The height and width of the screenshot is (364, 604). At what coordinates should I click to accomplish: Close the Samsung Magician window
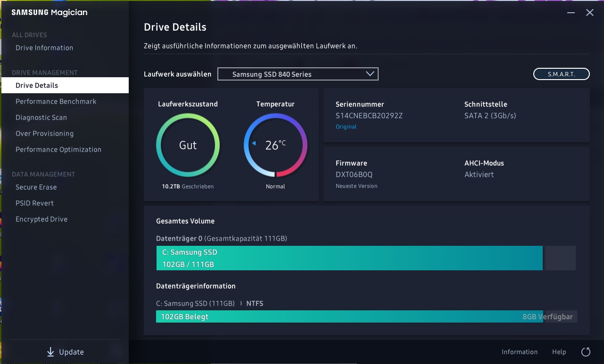pos(589,13)
